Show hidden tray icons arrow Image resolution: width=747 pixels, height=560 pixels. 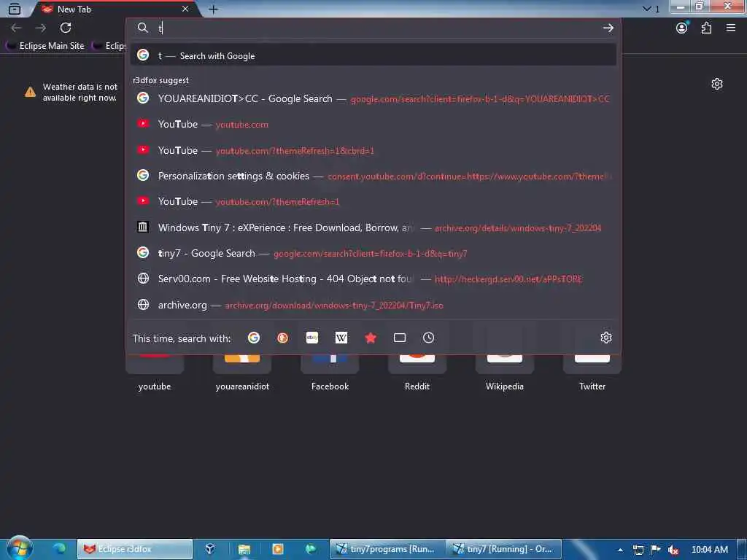[x=620, y=550]
